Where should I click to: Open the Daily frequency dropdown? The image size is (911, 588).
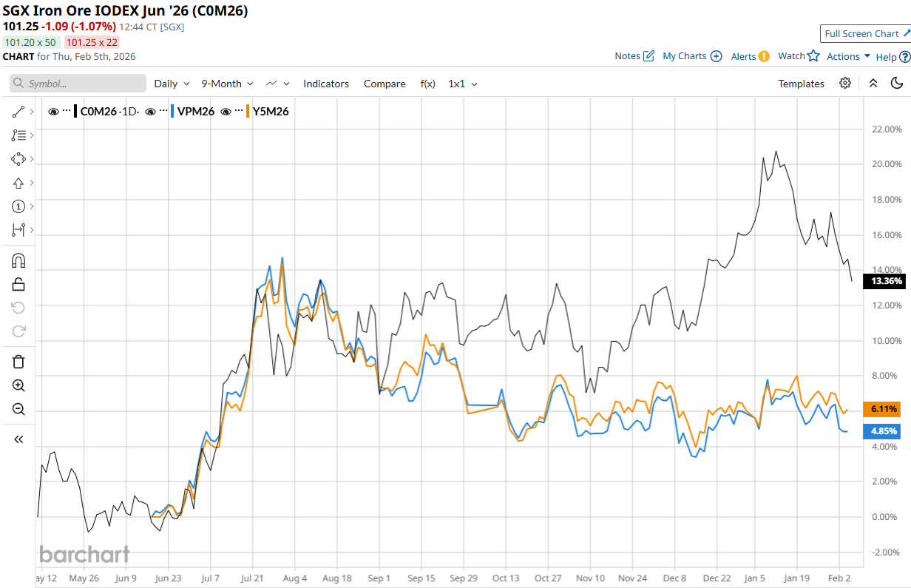(x=172, y=84)
